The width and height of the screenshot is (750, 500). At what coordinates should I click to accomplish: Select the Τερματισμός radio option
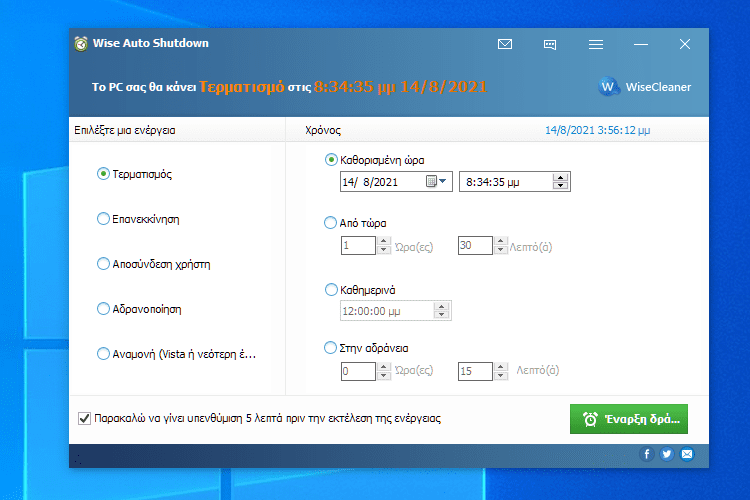pos(103,174)
